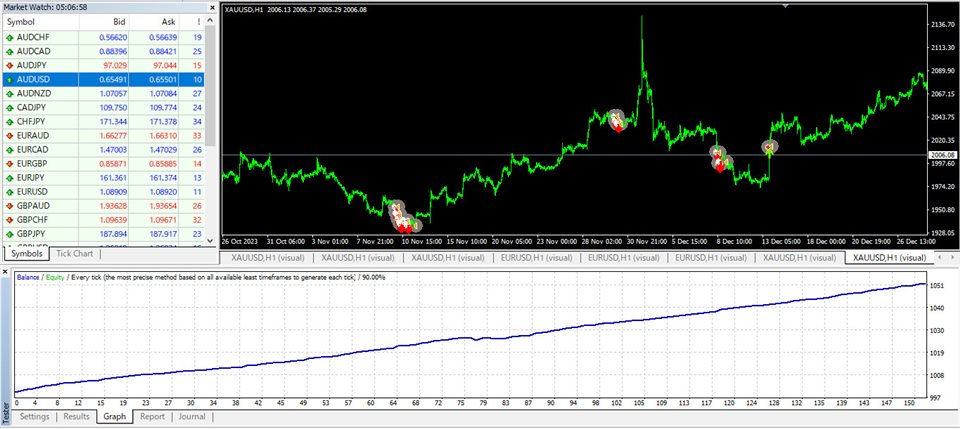Click the '!' spread column header
The image size is (960, 429).
192,22
